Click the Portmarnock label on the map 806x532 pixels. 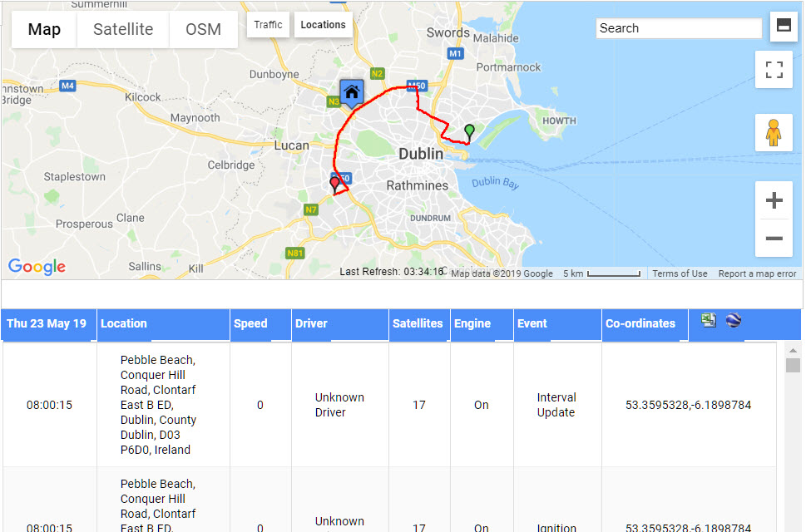click(508, 67)
